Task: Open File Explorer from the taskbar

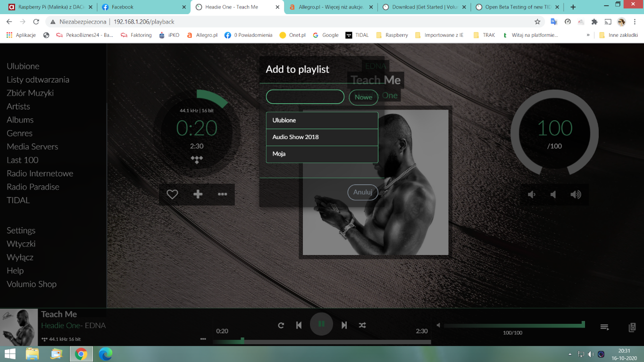Action: click(32, 354)
